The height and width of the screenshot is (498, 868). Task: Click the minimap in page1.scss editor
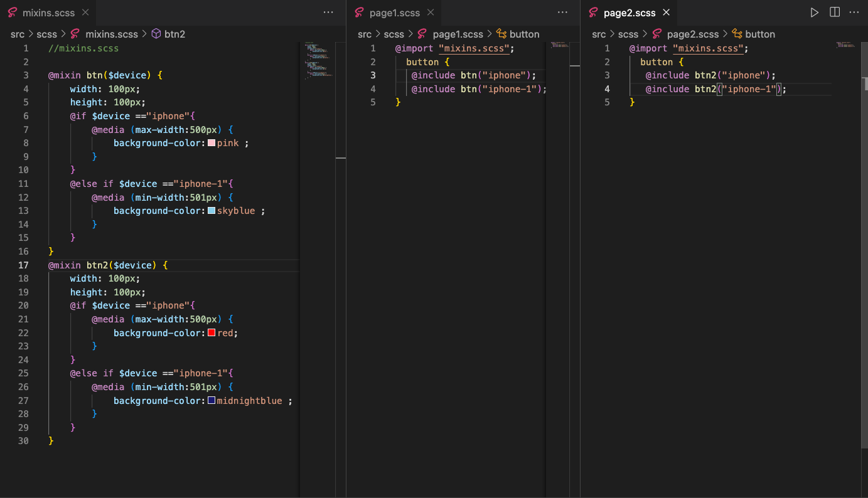click(557, 45)
